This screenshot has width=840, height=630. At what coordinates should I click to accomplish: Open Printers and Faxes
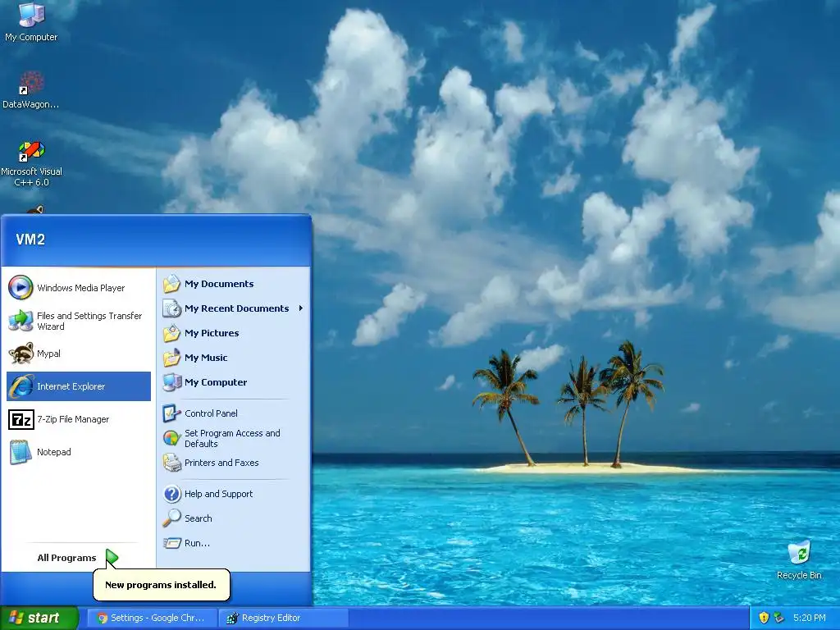[x=234, y=463]
